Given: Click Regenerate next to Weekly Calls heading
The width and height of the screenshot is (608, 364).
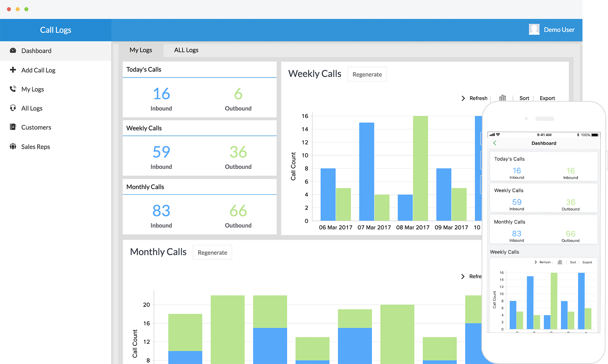Looking at the screenshot, I should [367, 74].
